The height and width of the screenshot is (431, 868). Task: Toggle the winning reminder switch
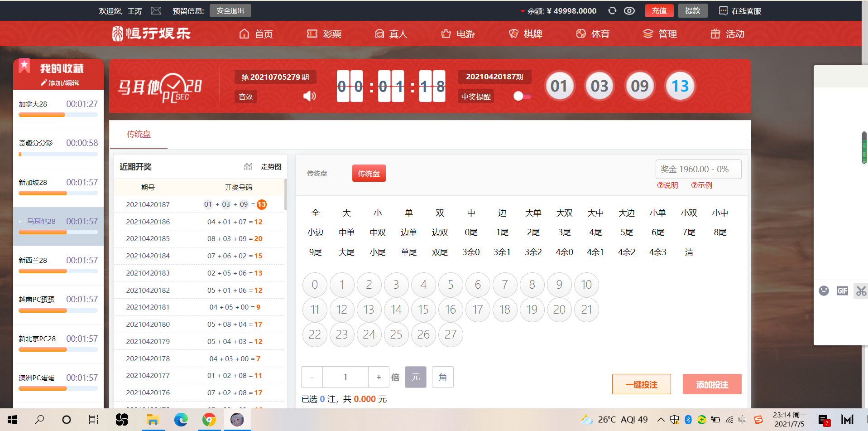522,96
